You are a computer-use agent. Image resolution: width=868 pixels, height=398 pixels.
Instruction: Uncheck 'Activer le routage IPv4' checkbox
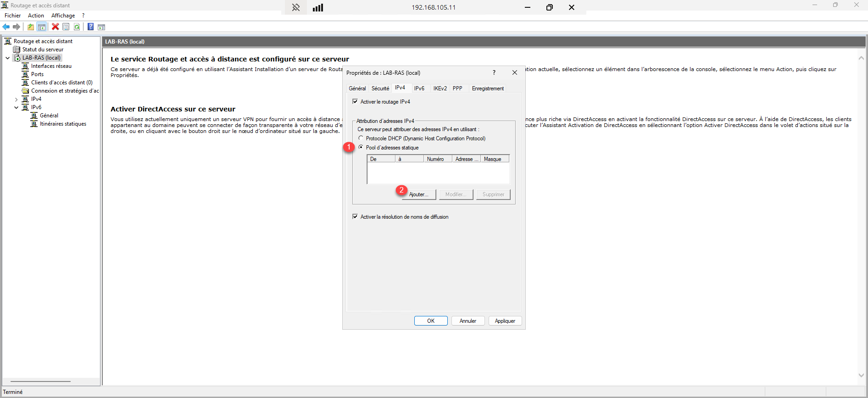[x=355, y=102]
